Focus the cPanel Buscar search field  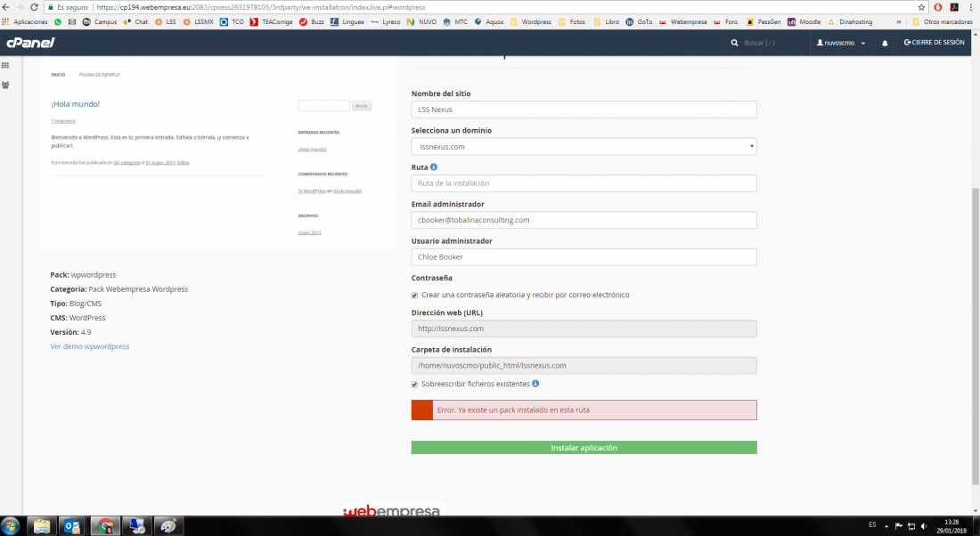pyautogui.click(x=772, y=43)
